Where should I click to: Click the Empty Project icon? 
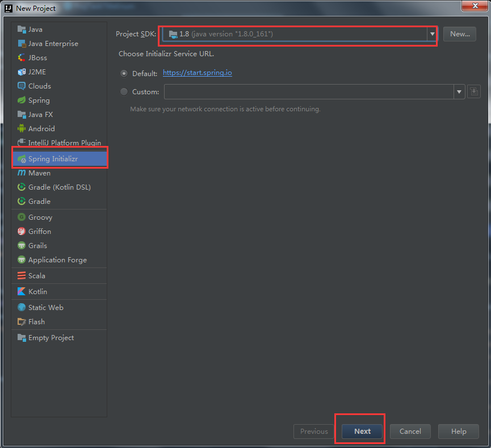click(22, 338)
